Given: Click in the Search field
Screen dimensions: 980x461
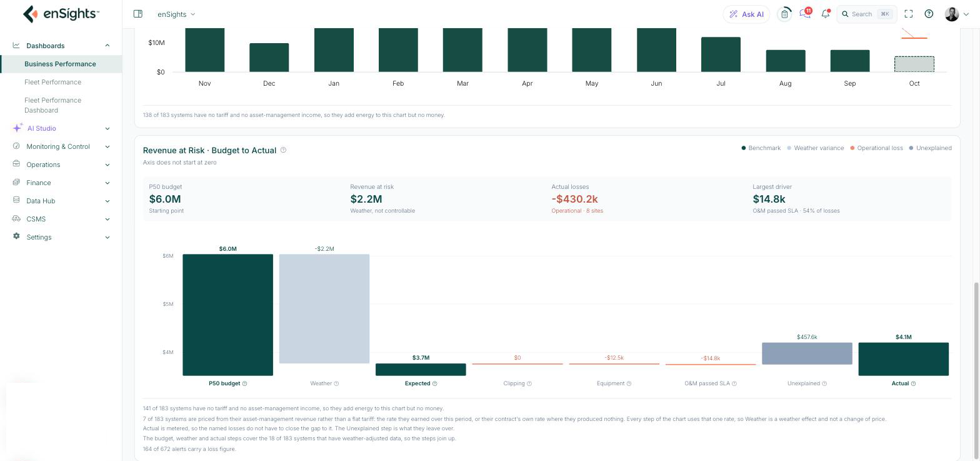Looking at the screenshot, I should click(867, 14).
